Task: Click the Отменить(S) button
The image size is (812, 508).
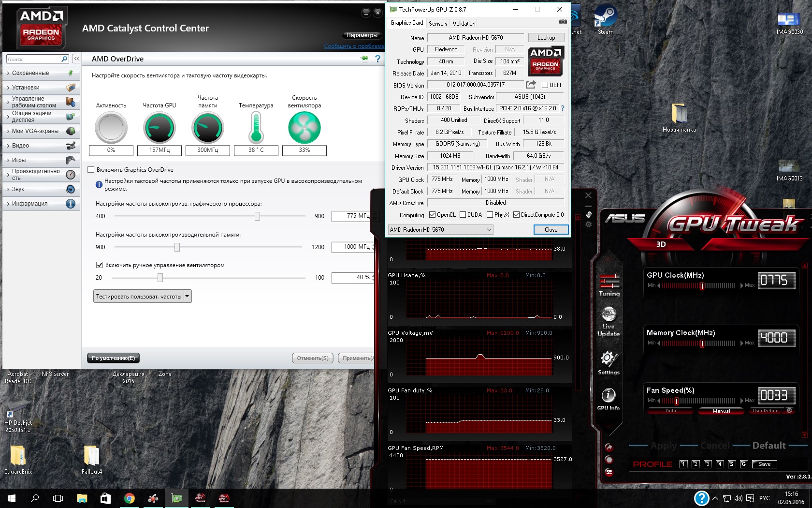Action: [313, 358]
